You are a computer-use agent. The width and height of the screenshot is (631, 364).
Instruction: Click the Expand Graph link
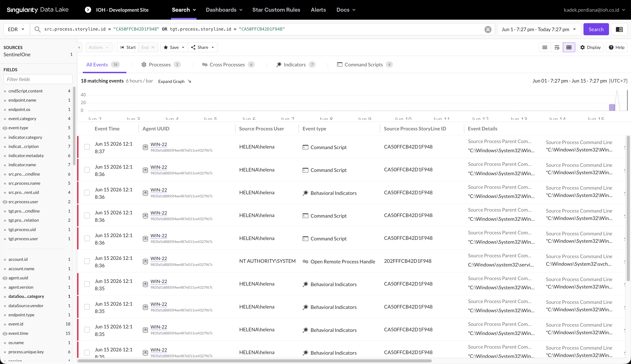(x=174, y=82)
